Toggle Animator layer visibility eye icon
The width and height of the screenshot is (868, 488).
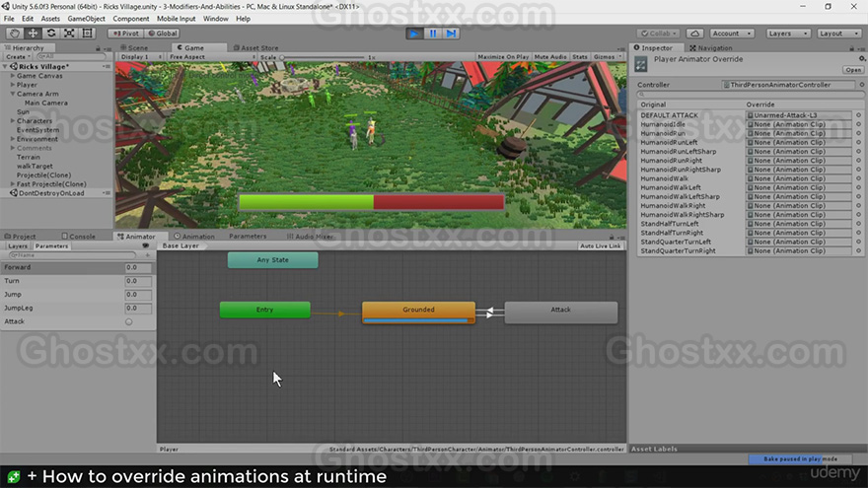(146, 245)
